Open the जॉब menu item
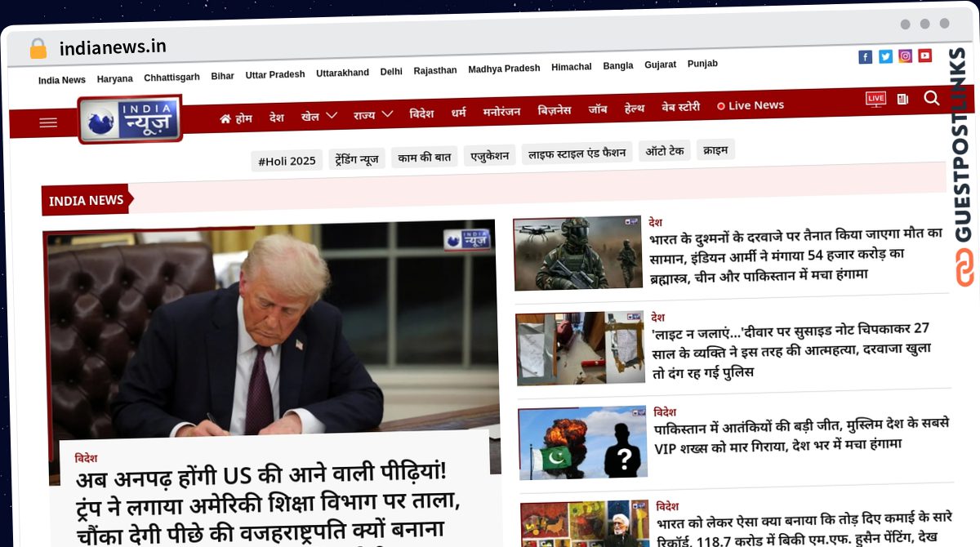 coord(598,109)
